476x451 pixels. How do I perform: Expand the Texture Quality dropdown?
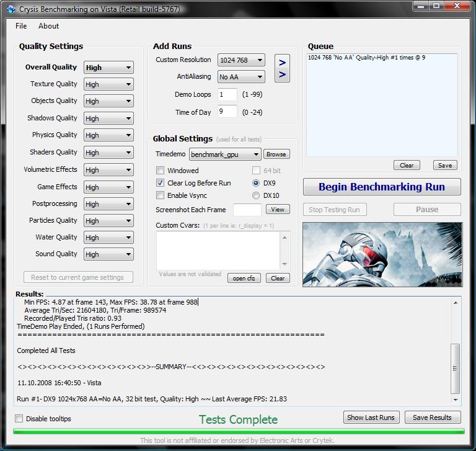(x=108, y=84)
